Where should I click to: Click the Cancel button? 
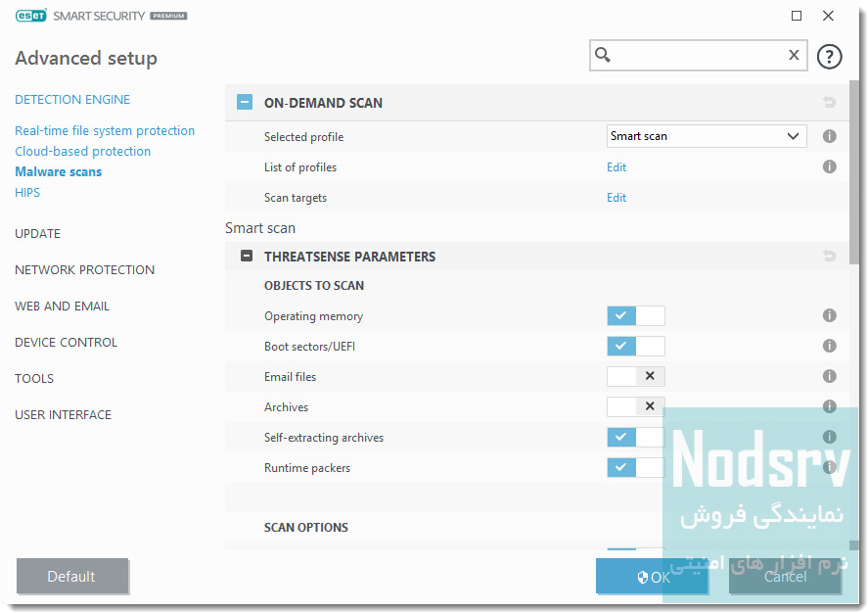pos(785,577)
